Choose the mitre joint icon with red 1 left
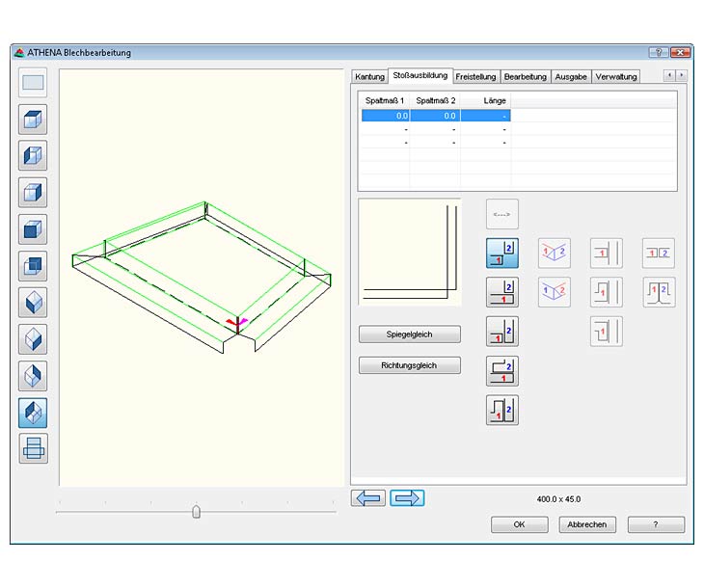The width and height of the screenshot is (704, 588). point(554,254)
